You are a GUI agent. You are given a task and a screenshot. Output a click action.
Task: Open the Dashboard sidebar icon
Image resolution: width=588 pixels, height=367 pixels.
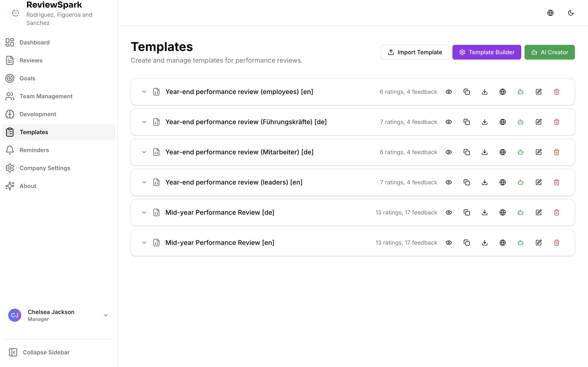coord(10,42)
